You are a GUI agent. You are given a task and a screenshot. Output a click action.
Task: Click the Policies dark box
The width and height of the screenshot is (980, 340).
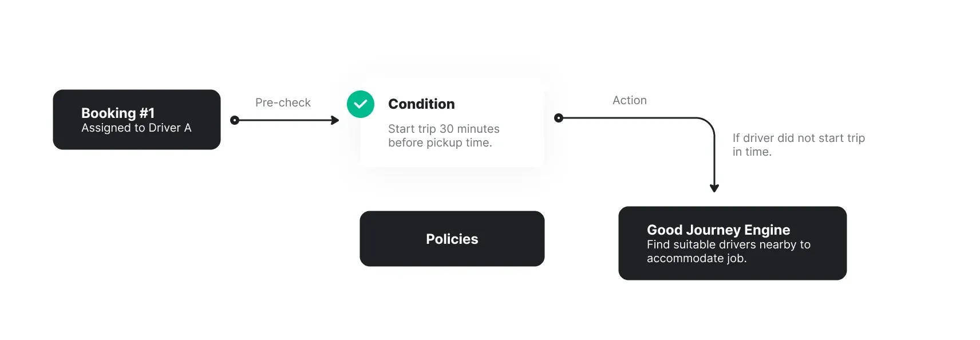pyautogui.click(x=452, y=239)
